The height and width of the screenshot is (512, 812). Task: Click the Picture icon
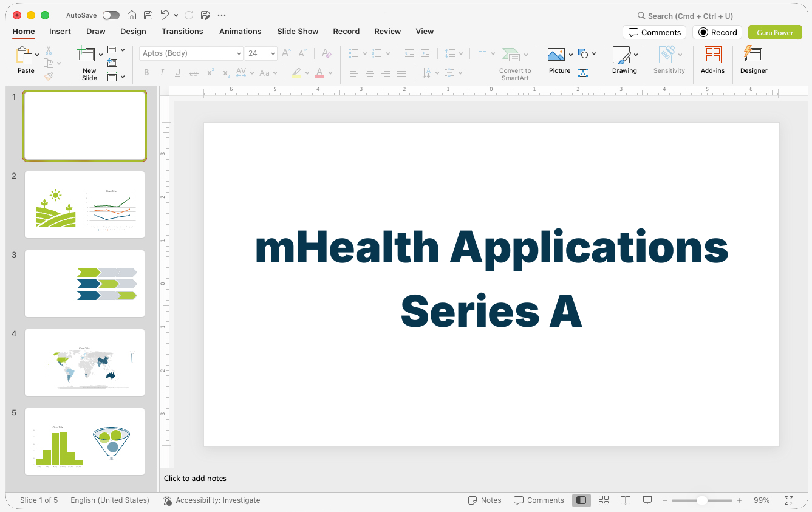coord(556,55)
